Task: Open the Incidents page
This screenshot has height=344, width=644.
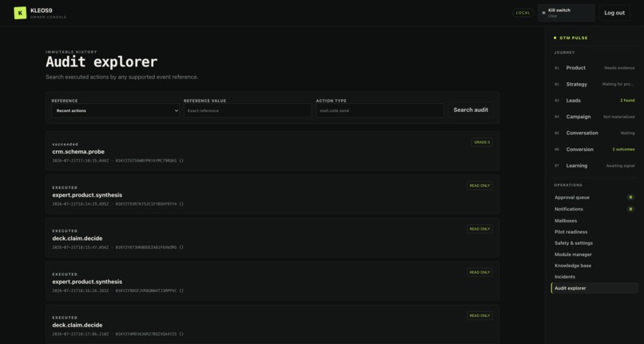Action: coord(594,277)
